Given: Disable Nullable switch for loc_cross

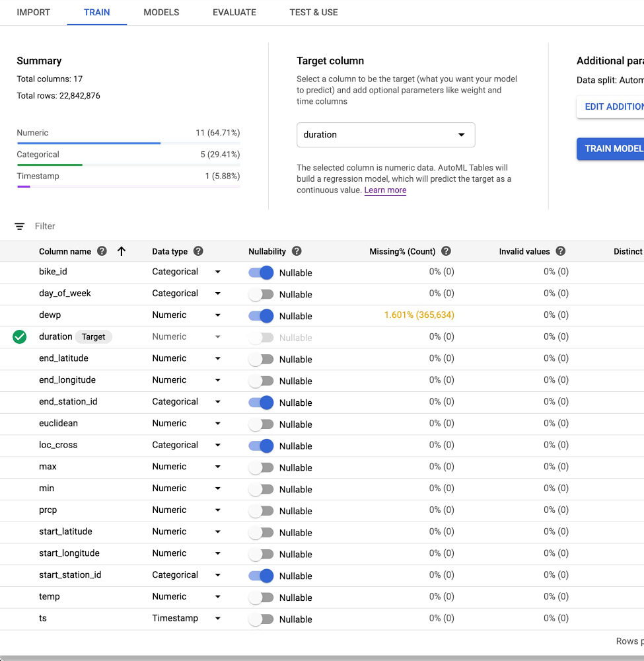Looking at the screenshot, I should click(261, 446).
